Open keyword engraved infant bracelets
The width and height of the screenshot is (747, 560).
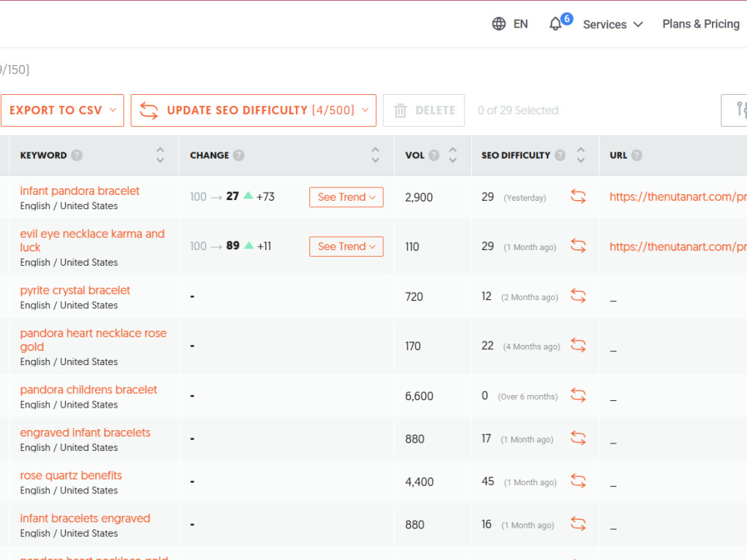[x=85, y=432]
